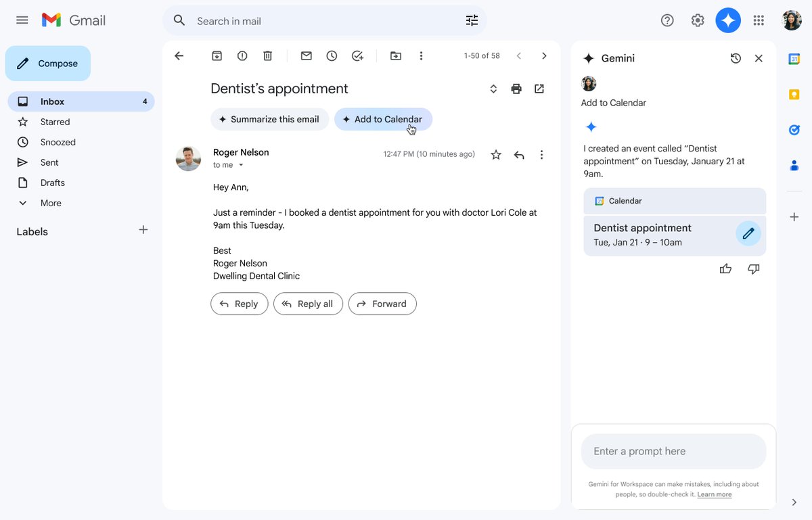Viewport: 812px width, 520px height.
Task: Expand the collapsed Gemini panel chevron
Action: [794, 502]
